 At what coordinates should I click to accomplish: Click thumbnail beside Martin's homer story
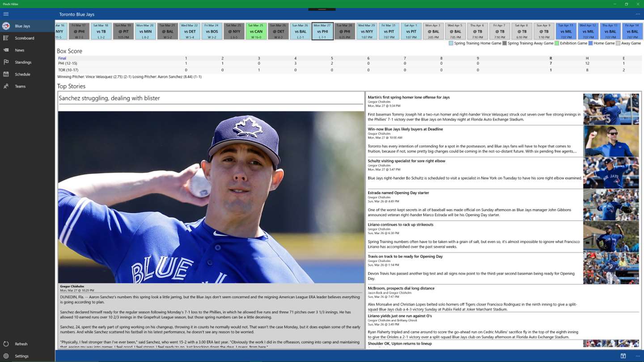click(611, 109)
